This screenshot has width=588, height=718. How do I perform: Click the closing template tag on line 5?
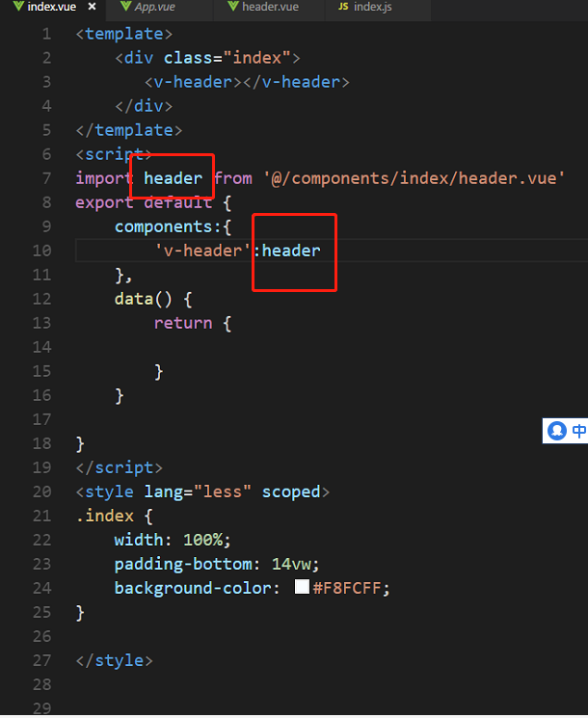click(x=129, y=130)
